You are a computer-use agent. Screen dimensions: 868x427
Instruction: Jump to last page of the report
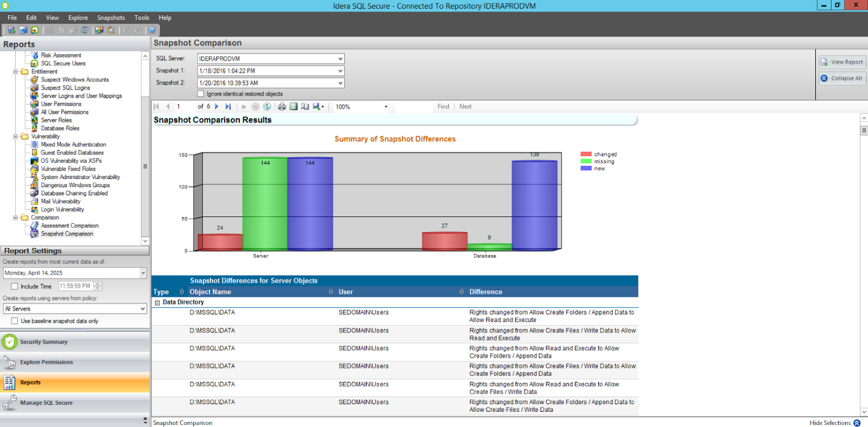(228, 107)
